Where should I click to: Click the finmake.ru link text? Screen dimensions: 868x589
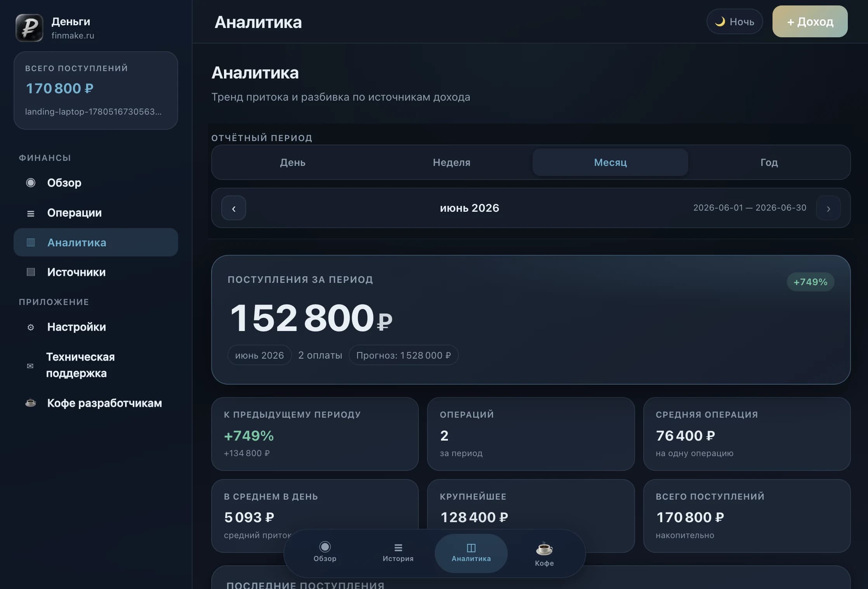click(73, 35)
